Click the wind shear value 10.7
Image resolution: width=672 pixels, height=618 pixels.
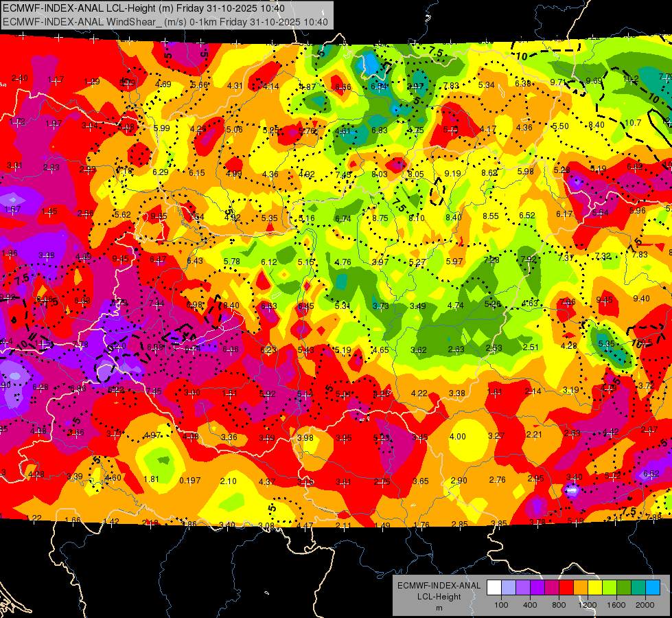click(633, 123)
